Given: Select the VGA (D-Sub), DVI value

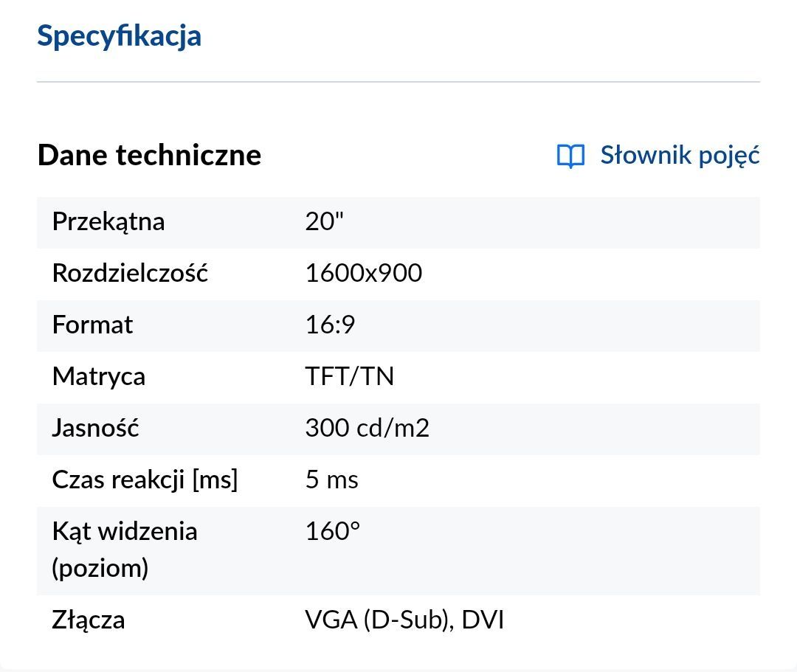Looking at the screenshot, I should (x=404, y=620).
